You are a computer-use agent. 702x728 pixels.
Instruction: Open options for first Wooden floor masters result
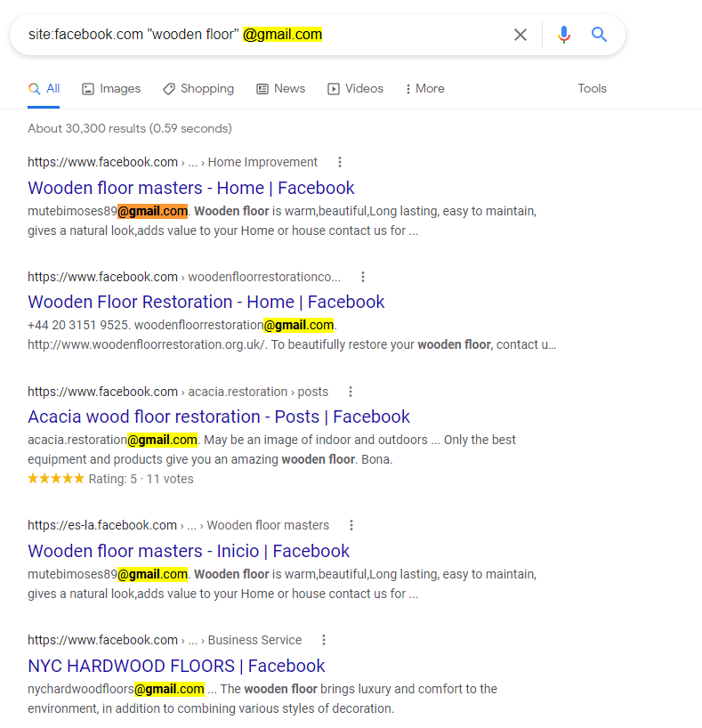pyautogui.click(x=340, y=162)
